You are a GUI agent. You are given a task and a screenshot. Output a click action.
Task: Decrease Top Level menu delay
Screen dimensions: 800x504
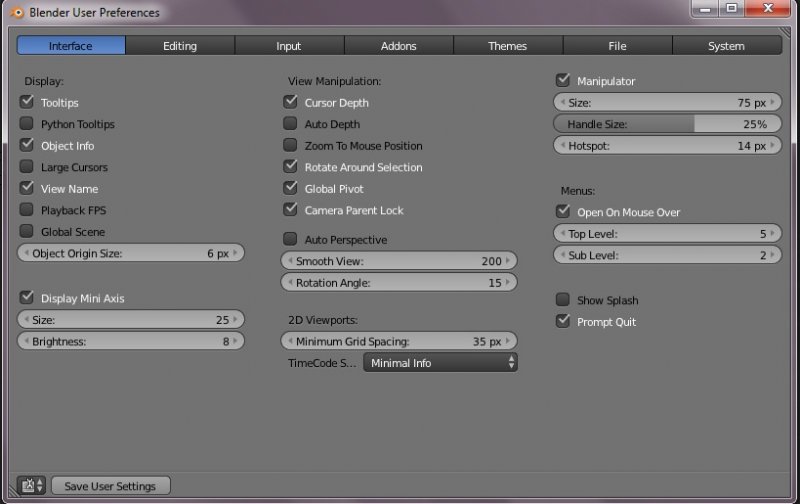562,233
